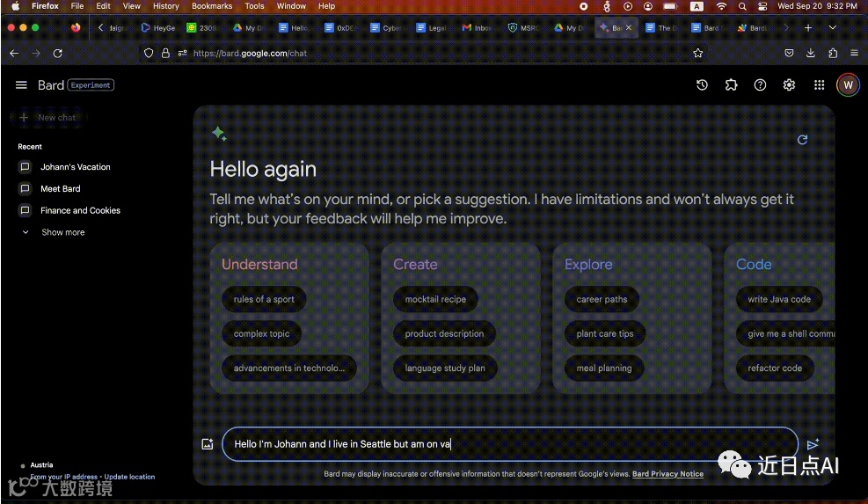The image size is (868, 504).
Task: Choose the rules of a sport suggestion
Action: (x=264, y=299)
